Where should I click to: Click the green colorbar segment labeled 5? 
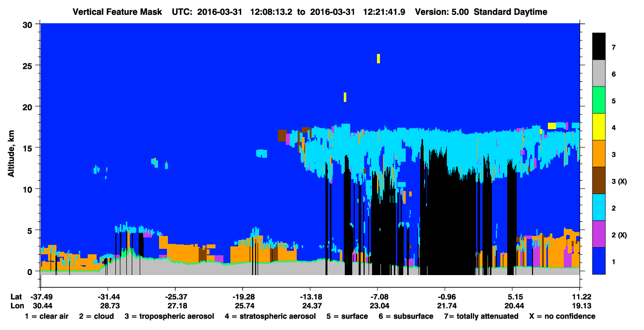tap(599, 100)
